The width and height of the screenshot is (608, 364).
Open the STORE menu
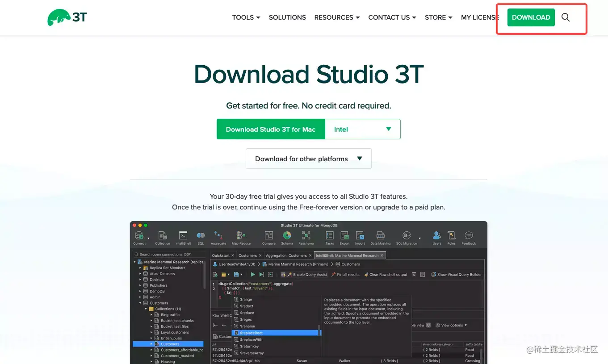439,17
